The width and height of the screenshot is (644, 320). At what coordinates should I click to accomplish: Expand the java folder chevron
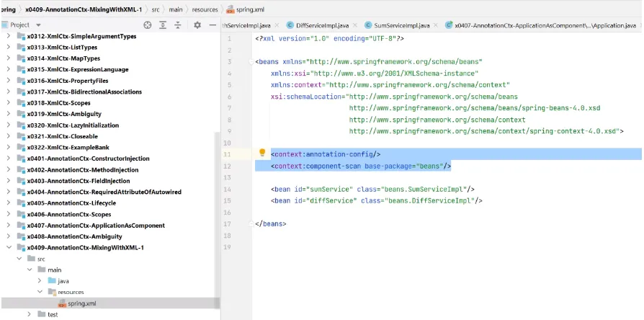[x=40, y=281]
